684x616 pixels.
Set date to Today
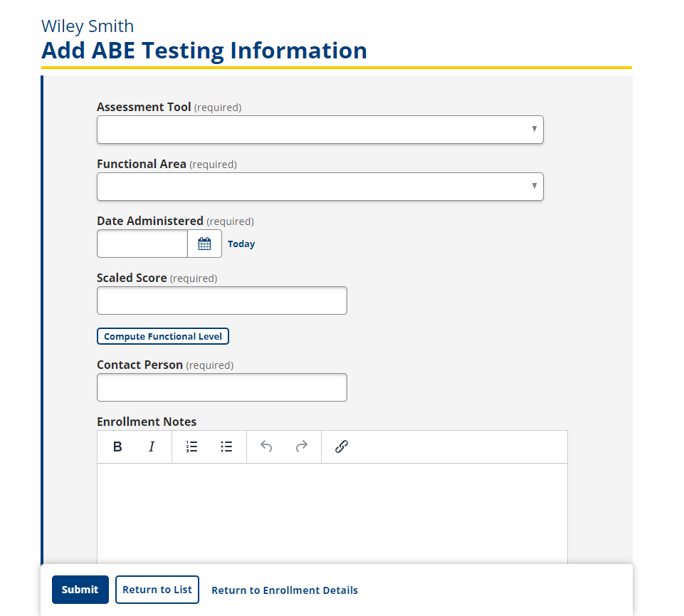(241, 244)
